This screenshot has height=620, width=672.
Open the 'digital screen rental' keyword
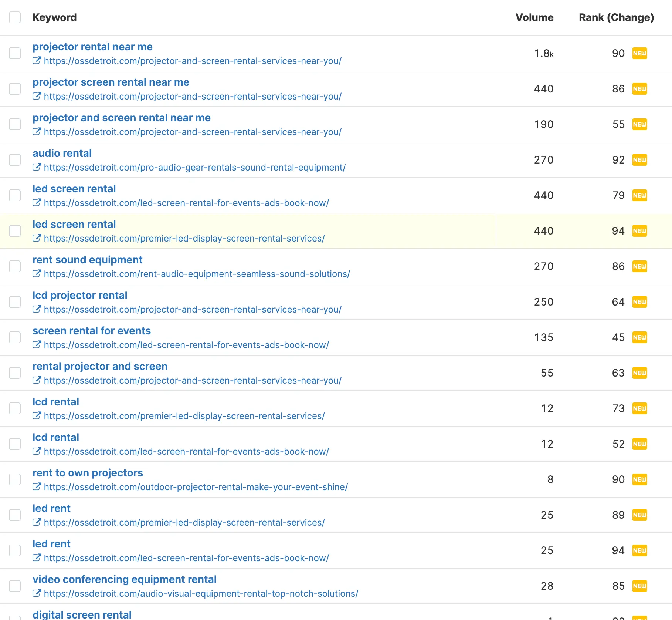[82, 614]
